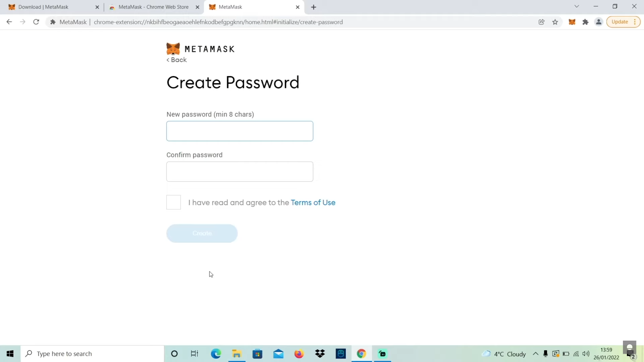This screenshot has height=362, width=644.
Task: Open Dropbox from the taskbar
Action: click(x=320, y=354)
